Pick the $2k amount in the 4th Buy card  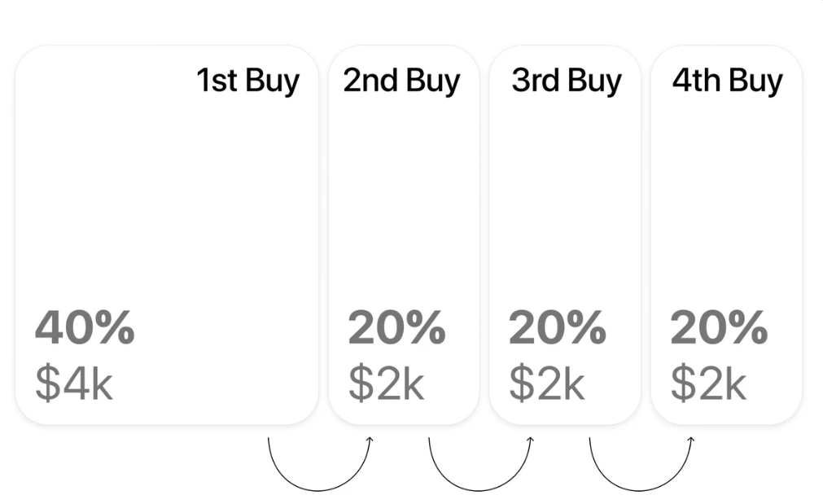click(x=708, y=383)
